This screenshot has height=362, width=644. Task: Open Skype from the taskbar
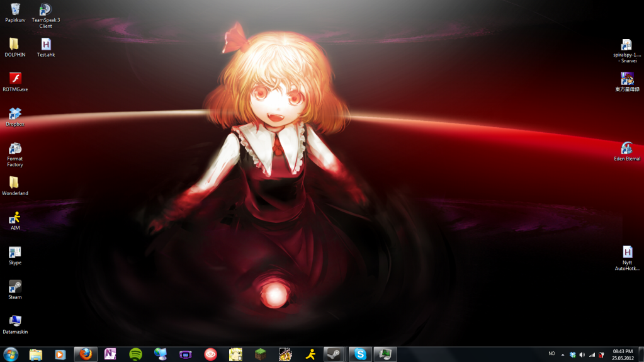(360, 354)
